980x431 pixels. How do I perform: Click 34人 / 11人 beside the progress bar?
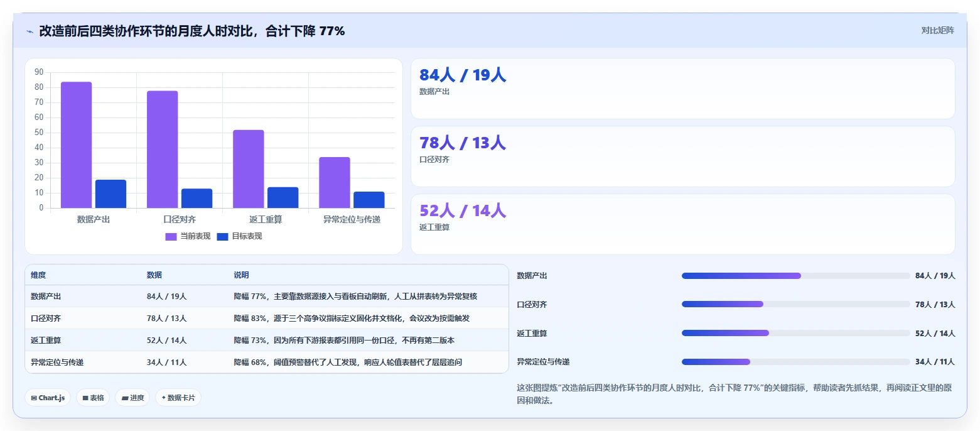click(x=935, y=362)
